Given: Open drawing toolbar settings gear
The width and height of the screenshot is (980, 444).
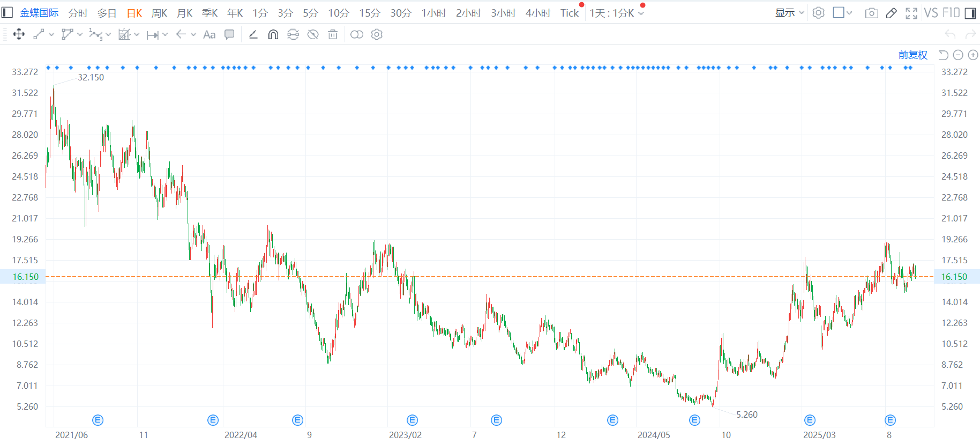Looking at the screenshot, I should [377, 35].
